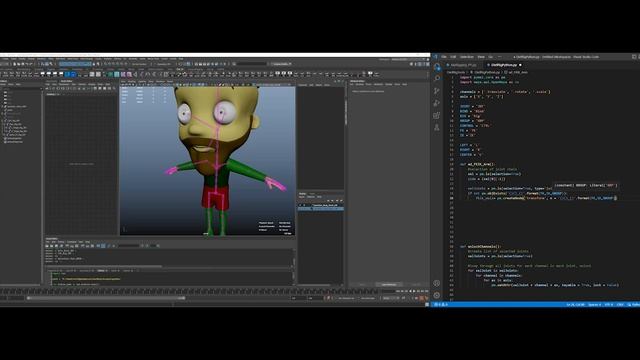
Task: Click the green shelf icon in Maya
Action: pos(111,74)
